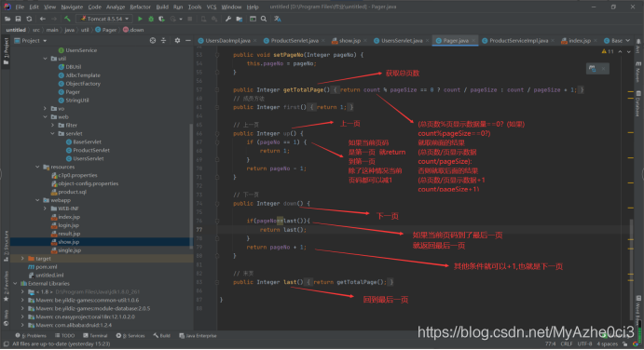644x350 pixels.
Task: Click the Synchronize refresh icon in toolbar
Action: tap(29, 19)
